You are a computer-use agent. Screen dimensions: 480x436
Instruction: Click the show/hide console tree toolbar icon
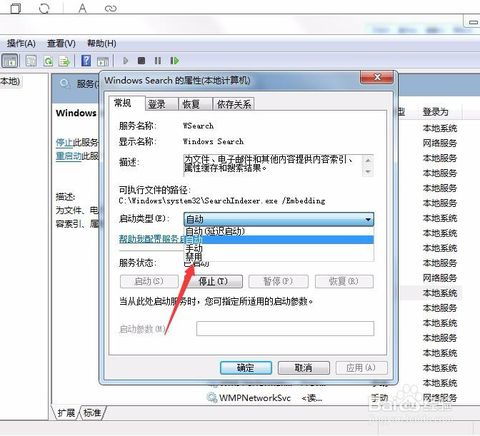click(x=10, y=61)
